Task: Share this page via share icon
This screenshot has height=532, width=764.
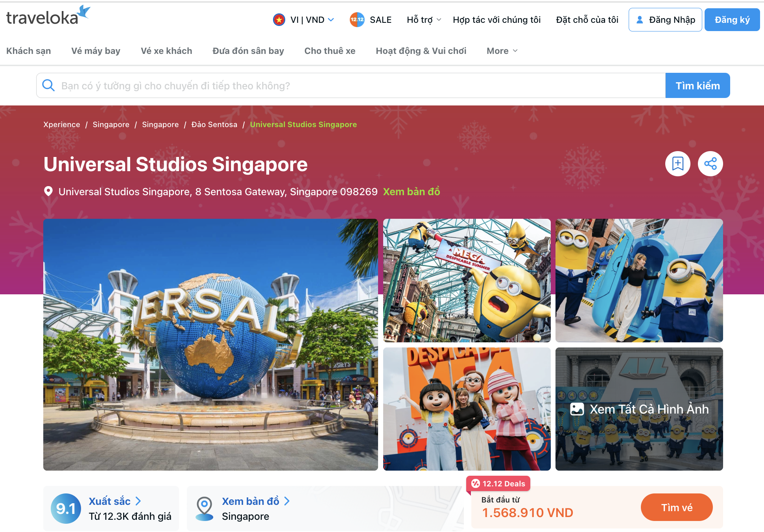Action: coord(710,164)
